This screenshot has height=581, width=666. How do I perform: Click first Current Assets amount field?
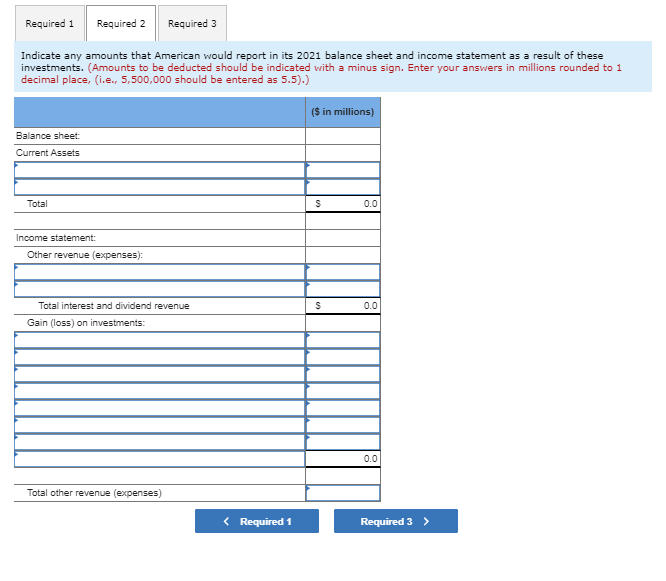tap(343, 170)
